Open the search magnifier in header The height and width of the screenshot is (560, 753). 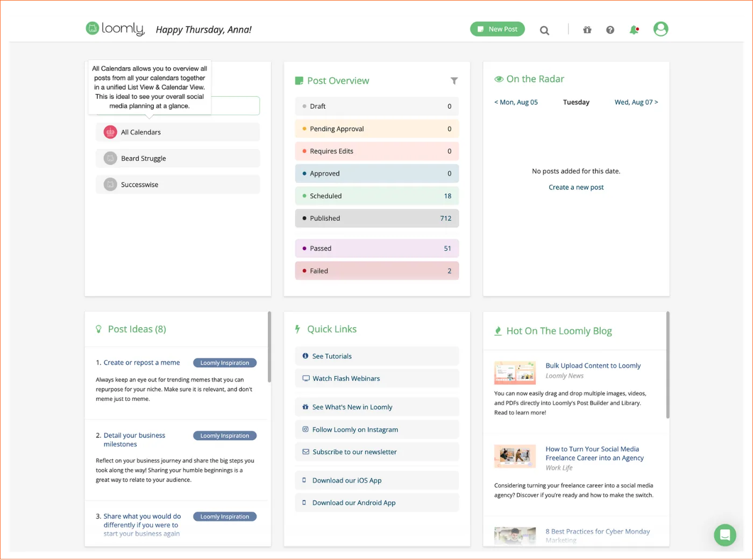(x=544, y=30)
